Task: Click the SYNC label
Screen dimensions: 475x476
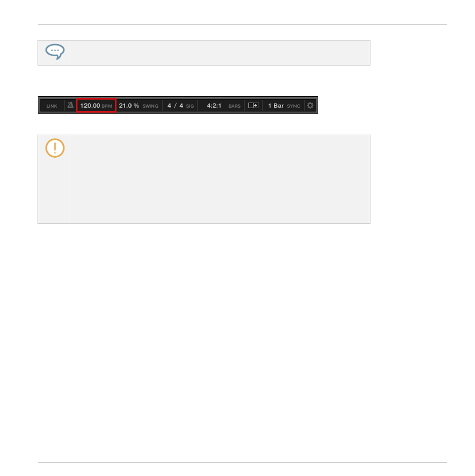Action: 293,106
